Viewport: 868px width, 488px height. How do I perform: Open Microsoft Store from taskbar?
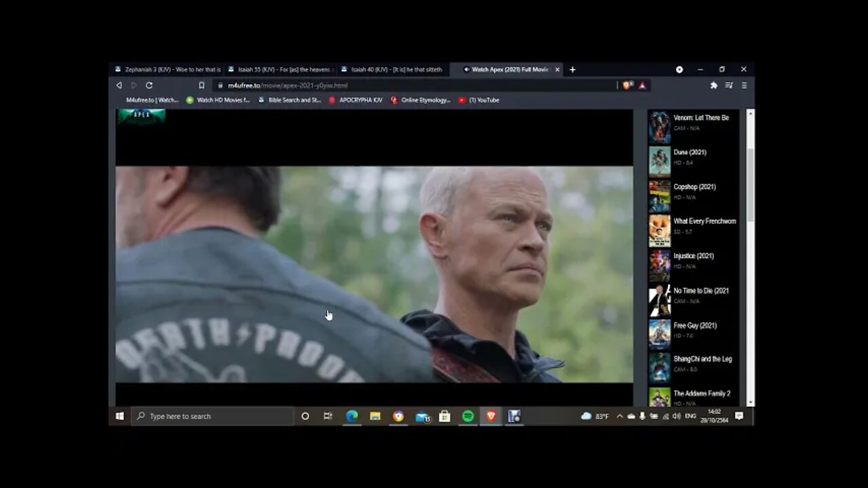coord(445,416)
